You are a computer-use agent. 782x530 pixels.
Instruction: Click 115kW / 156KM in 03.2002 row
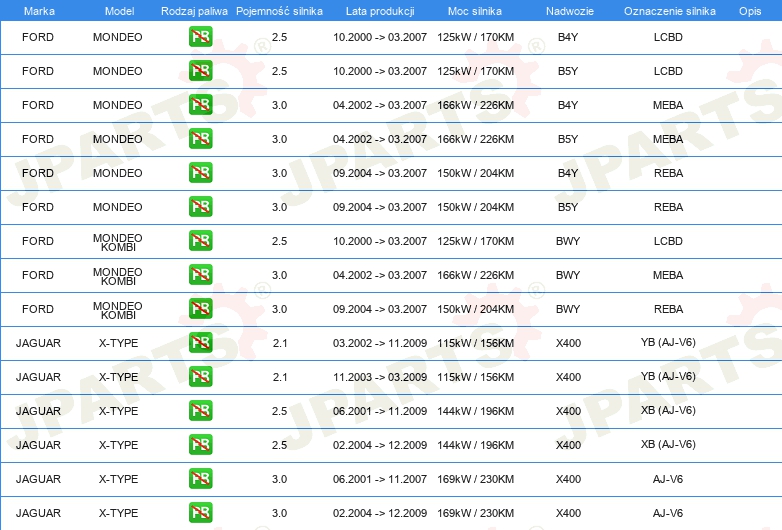click(x=475, y=343)
